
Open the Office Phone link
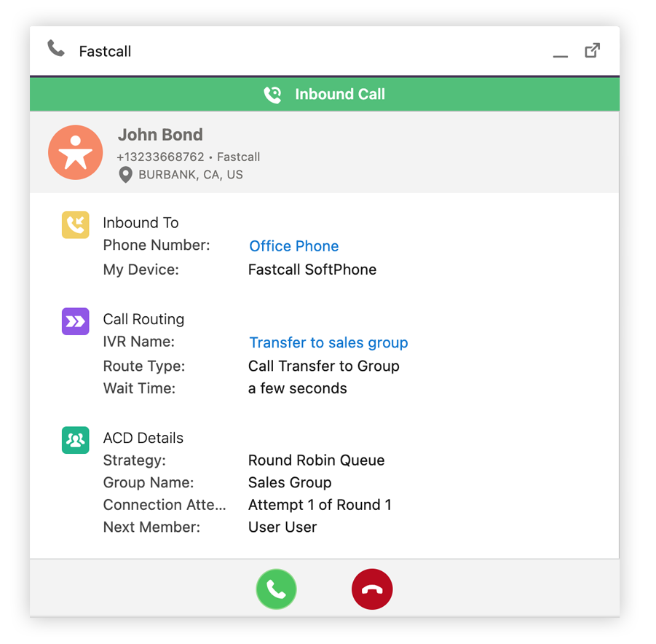tap(293, 246)
